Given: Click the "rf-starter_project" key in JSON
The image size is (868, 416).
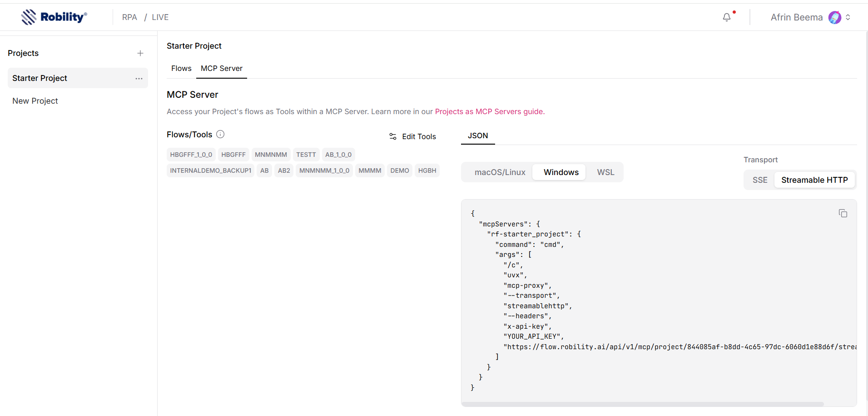Looking at the screenshot, I should [529, 234].
